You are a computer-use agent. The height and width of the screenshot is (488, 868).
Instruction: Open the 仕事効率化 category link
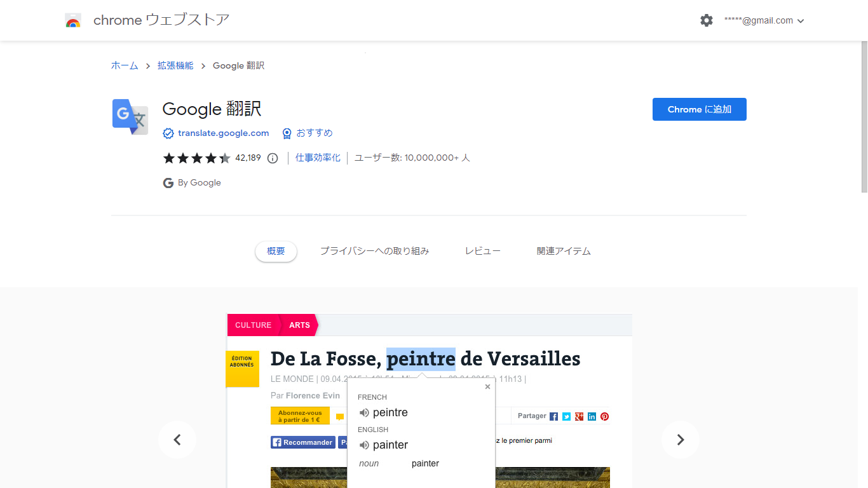click(x=318, y=158)
